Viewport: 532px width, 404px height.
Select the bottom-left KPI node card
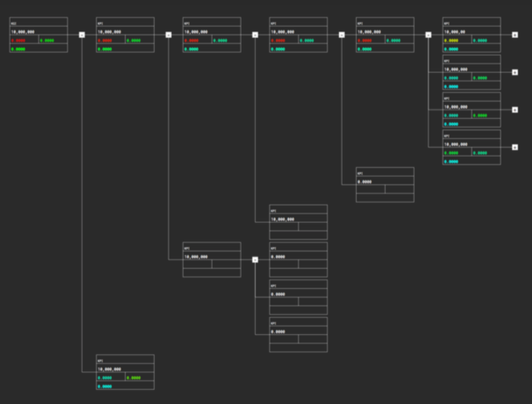point(125,360)
